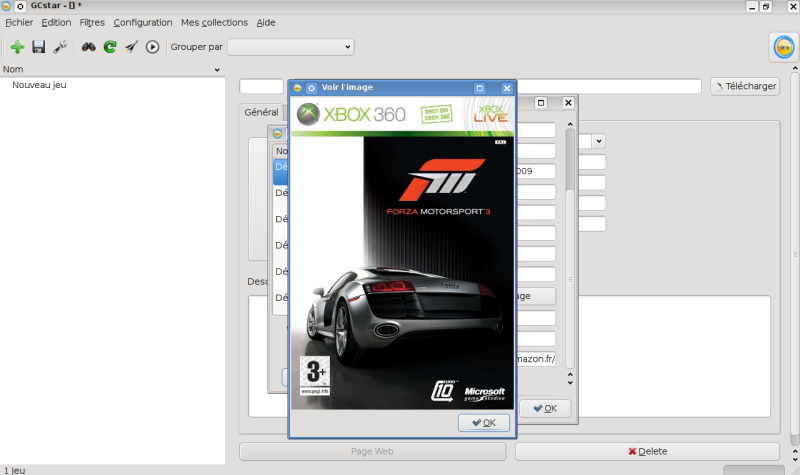Open the Configuration menu
800x475 pixels.
pos(143,22)
